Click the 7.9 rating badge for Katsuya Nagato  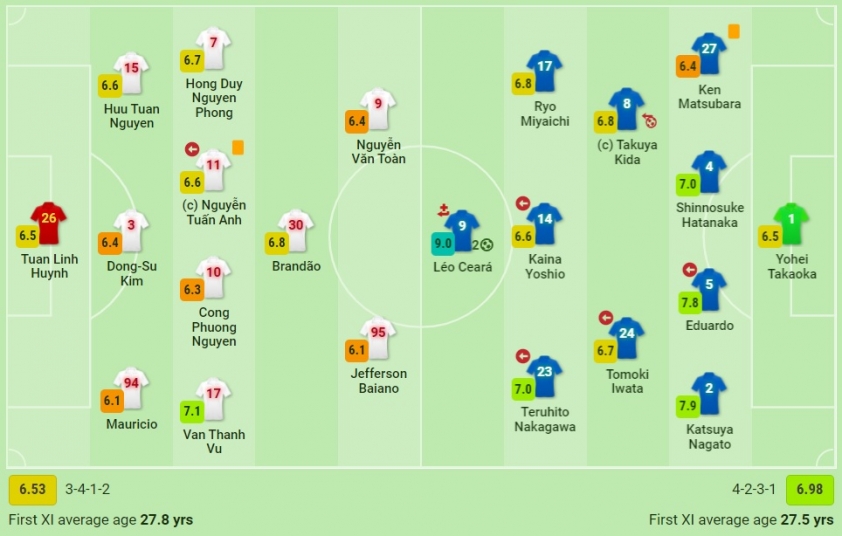pos(688,405)
